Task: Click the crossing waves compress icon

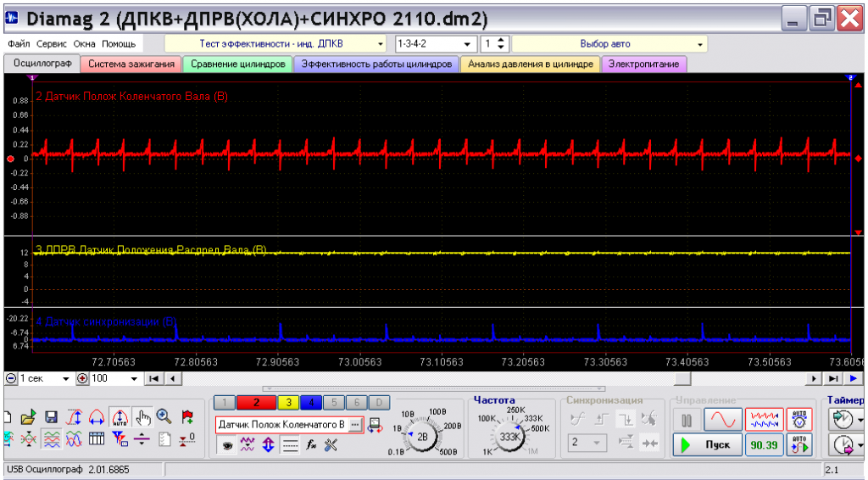Action: coord(29,440)
